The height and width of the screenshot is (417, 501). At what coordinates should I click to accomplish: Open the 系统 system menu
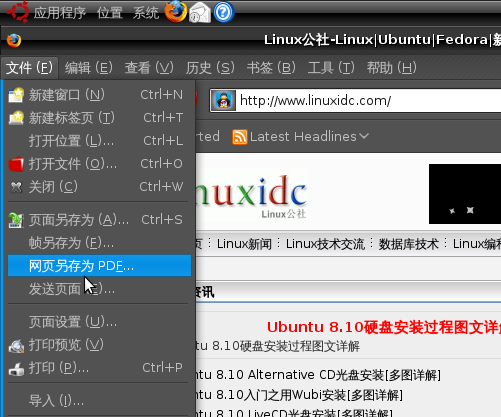click(146, 13)
